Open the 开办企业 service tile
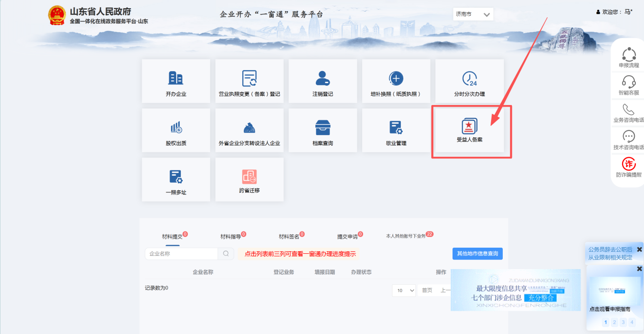644x334 pixels. 176,81
